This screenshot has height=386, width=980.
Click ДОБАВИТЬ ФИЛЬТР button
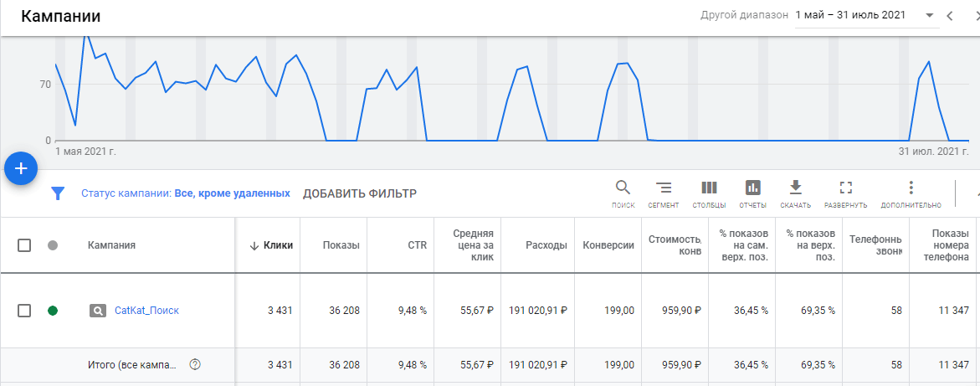click(359, 193)
